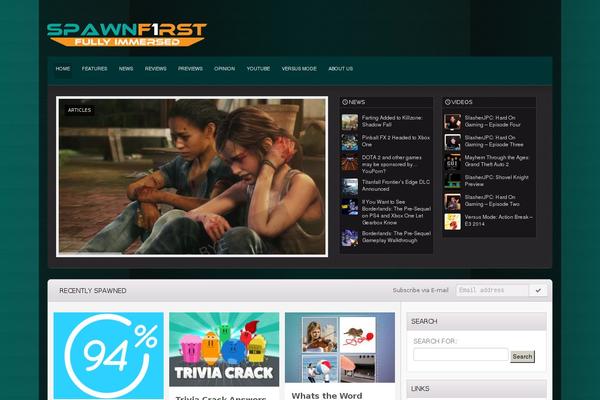
Task: Click the Articles label on featured image
Action: point(80,110)
